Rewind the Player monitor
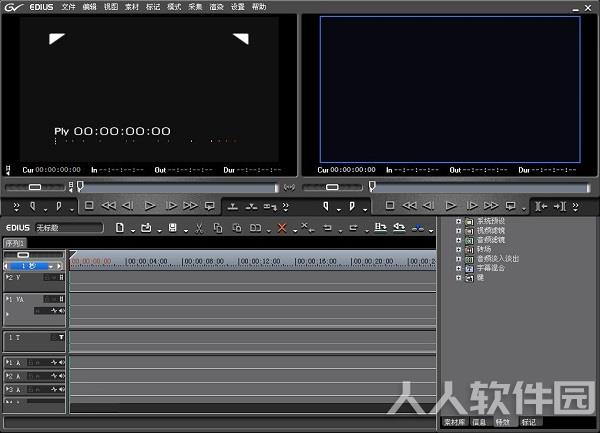 [x=109, y=206]
